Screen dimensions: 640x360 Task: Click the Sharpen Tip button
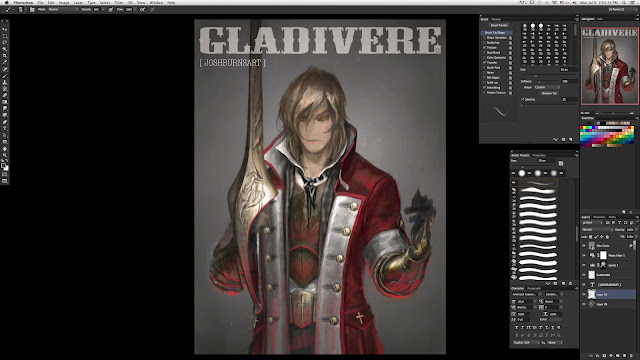pos(549,93)
